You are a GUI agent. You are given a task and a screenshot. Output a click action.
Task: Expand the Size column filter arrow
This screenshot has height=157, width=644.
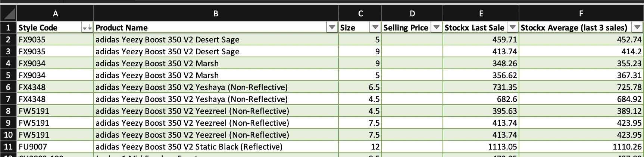pos(375,28)
